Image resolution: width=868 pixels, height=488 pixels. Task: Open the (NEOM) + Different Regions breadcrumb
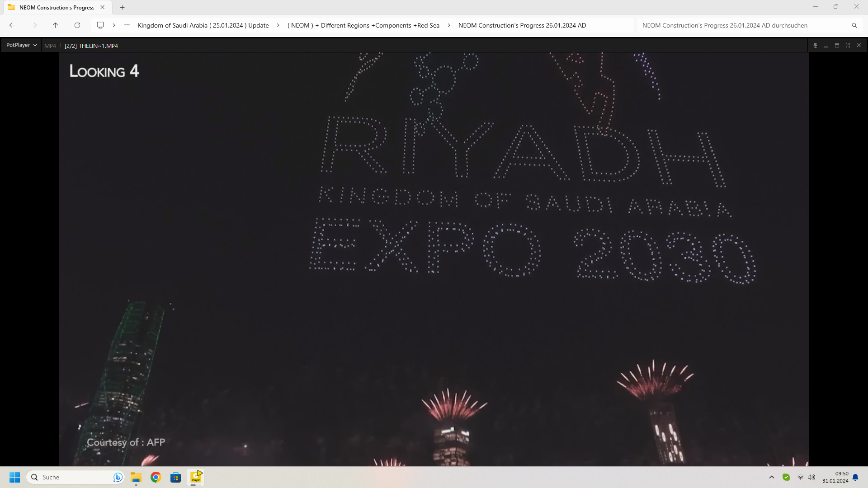(x=363, y=25)
